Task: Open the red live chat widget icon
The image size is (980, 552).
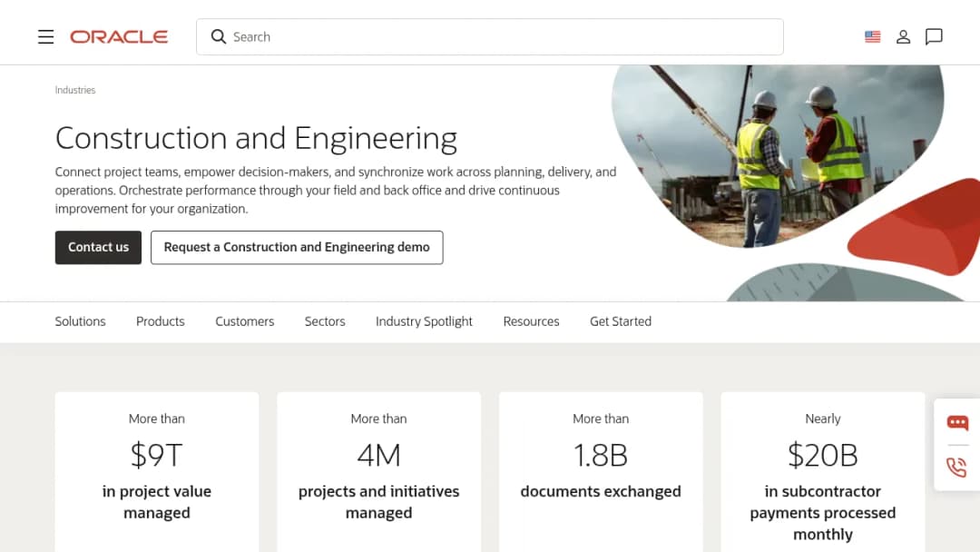Action: click(x=957, y=423)
